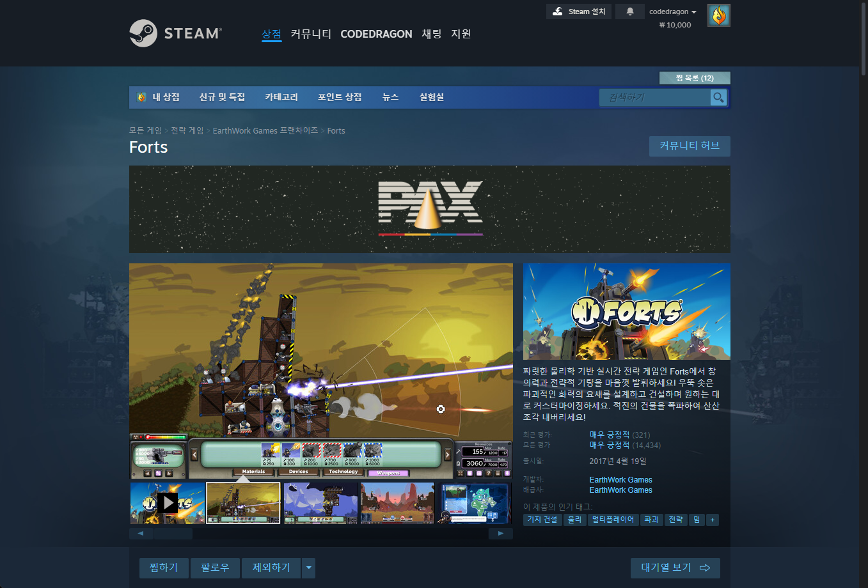Select the world map screenshot thumbnail
Screen dimensions: 868x588
[x=474, y=503]
